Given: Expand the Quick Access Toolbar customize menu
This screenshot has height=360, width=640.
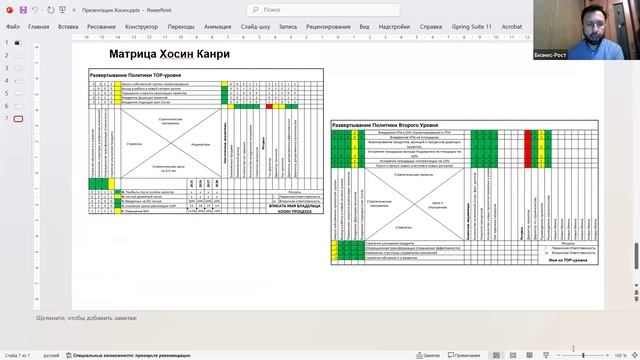Looking at the screenshot, I should 74,10.
